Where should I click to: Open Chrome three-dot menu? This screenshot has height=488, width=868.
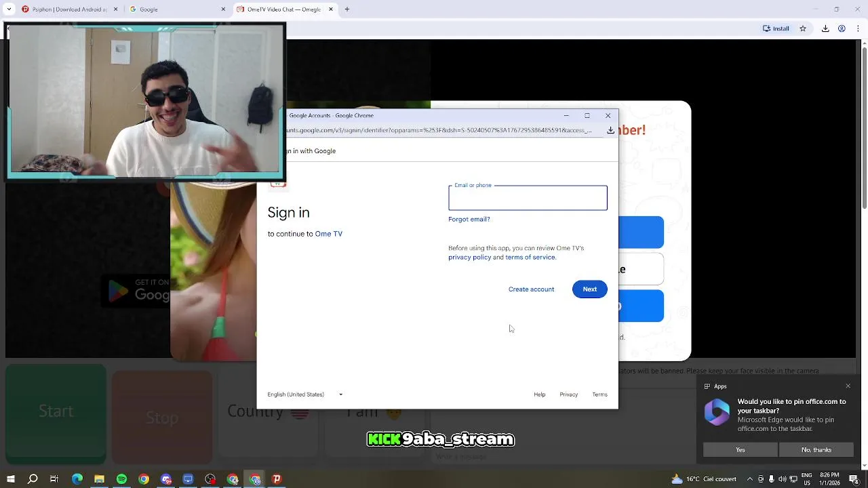coord(857,28)
